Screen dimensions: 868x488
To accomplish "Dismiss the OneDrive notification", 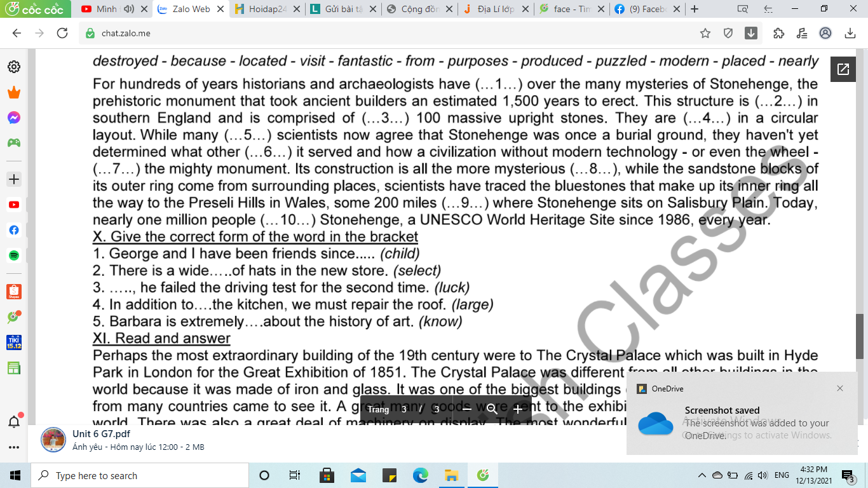I will [839, 388].
